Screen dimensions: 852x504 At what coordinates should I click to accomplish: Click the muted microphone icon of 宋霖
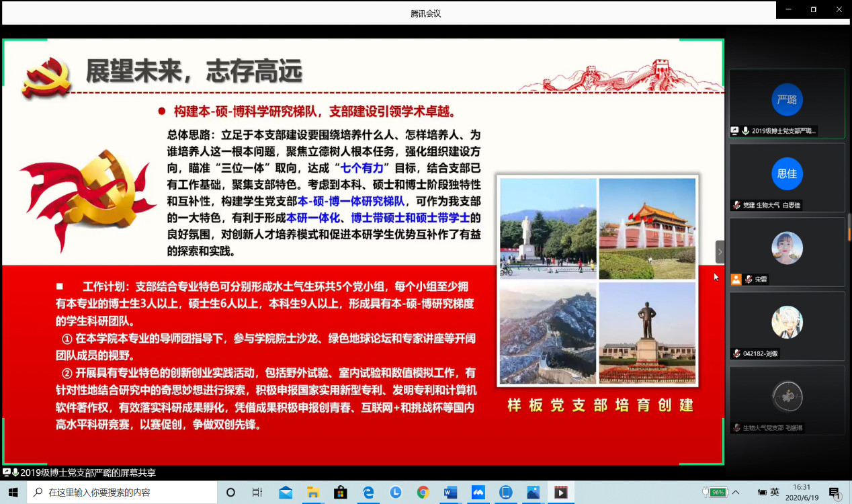click(749, 279)
